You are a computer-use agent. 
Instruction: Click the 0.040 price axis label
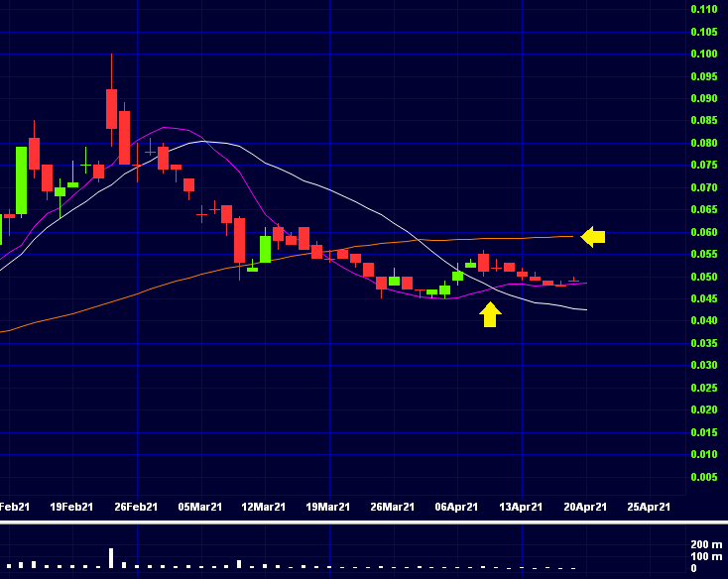[x=704, y=320]
